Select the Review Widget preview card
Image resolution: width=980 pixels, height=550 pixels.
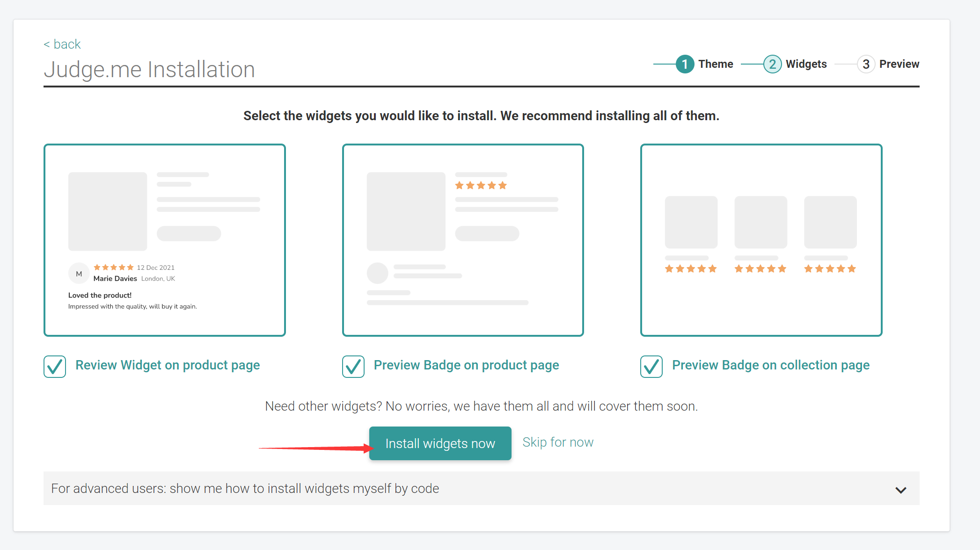[165, 240]
